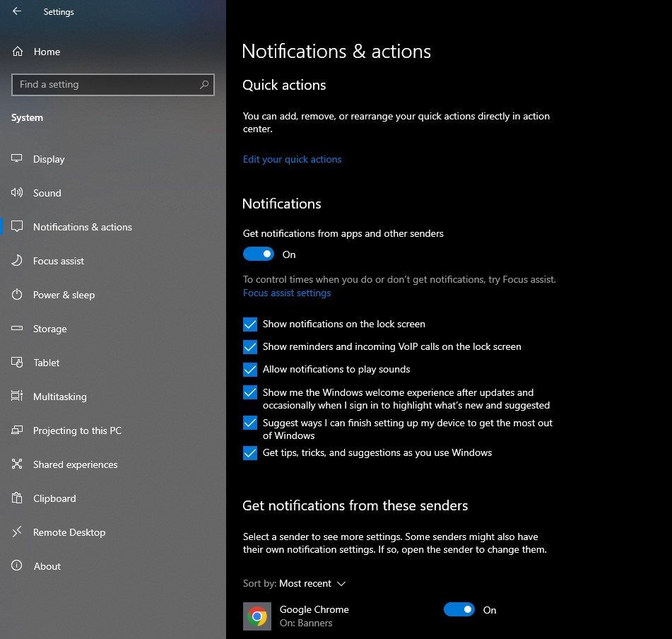Viewport: 672px width, 639px height.
Task: Uncheck Allow notifications to play sounds
Action: tap(249, 369)
